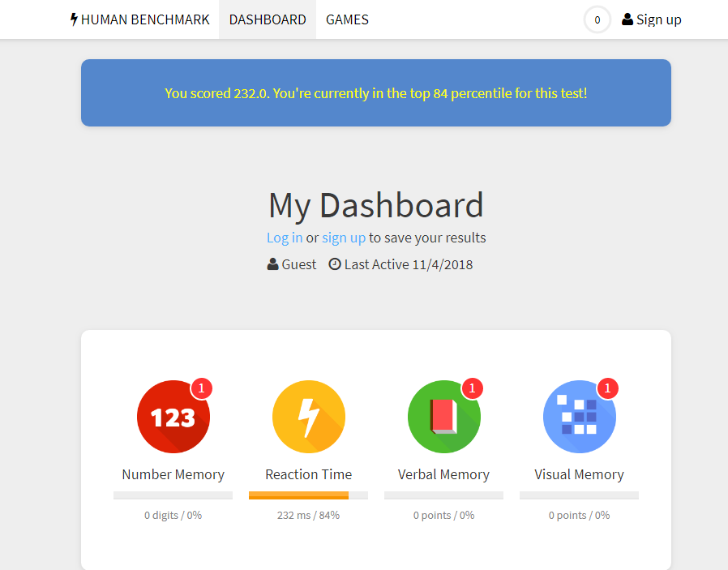The height and width of the screenshot is (570, 728).
Task: Follow the sign up link under My Dashboard
Action: (x=344, y=238)
